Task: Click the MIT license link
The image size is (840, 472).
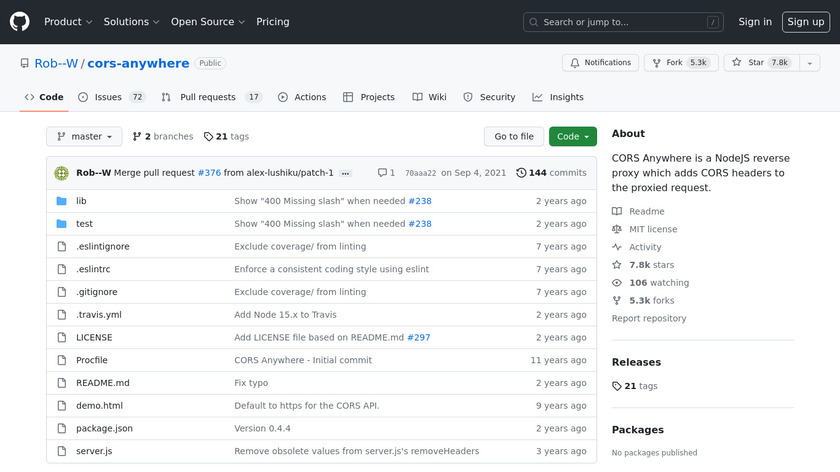Action: pos(645,229)
